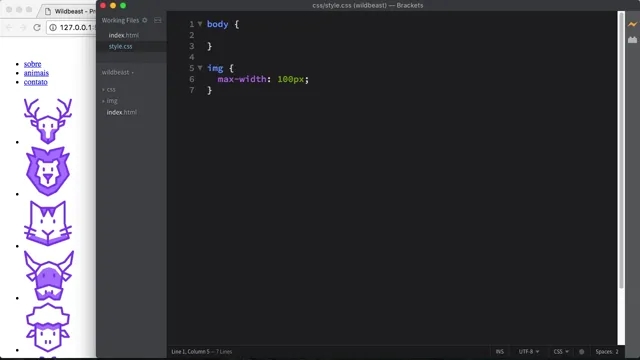Collapse the body rule fold triangle
Viewport: 640px width, 360px height.
[x=200, y=24]
